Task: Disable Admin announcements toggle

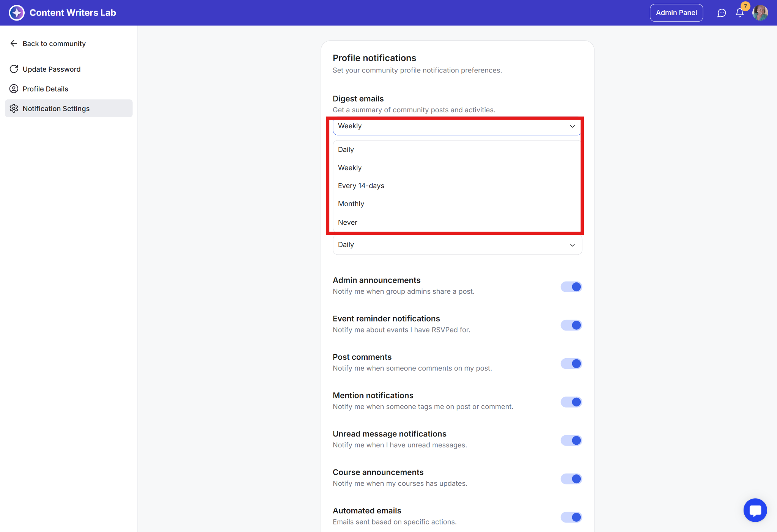Action: (571, 287)
